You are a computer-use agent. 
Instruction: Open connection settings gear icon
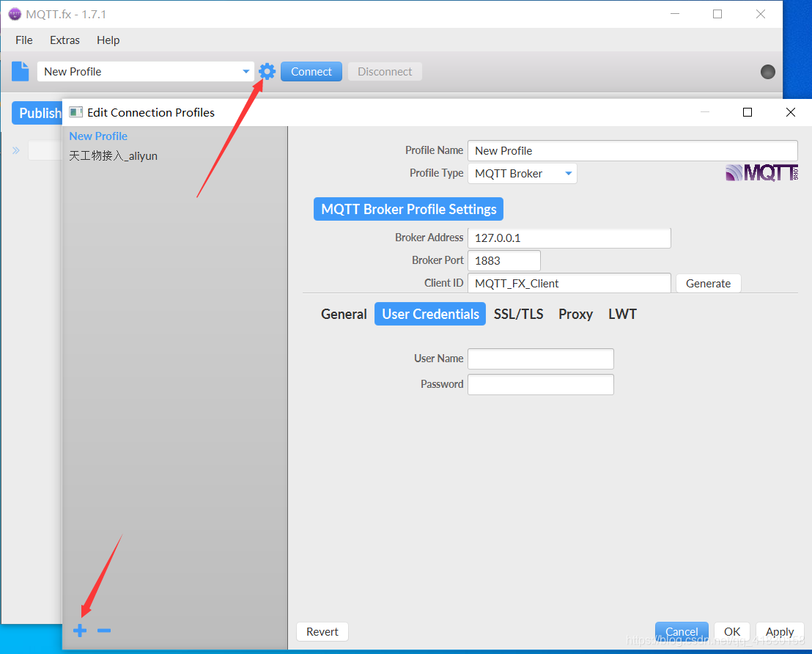(x=267, y=72)
